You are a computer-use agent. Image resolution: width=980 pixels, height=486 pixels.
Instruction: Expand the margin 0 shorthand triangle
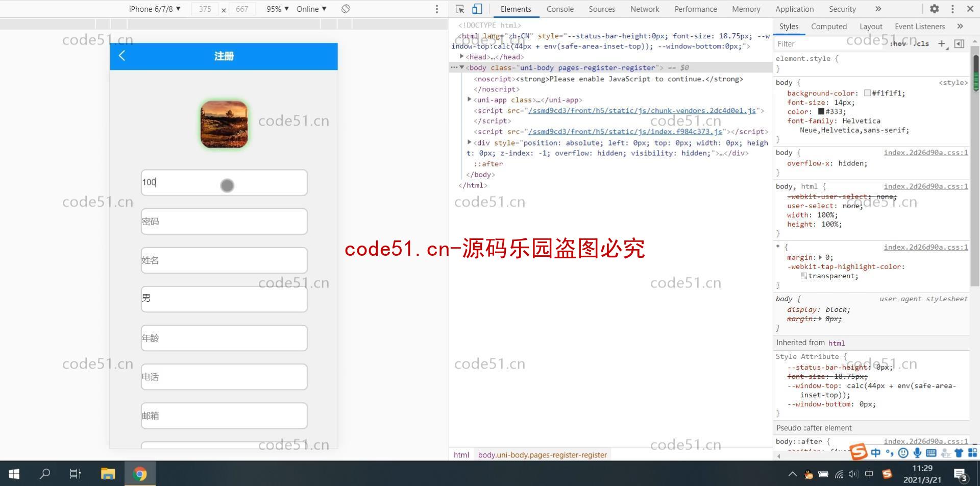(821, 257)
